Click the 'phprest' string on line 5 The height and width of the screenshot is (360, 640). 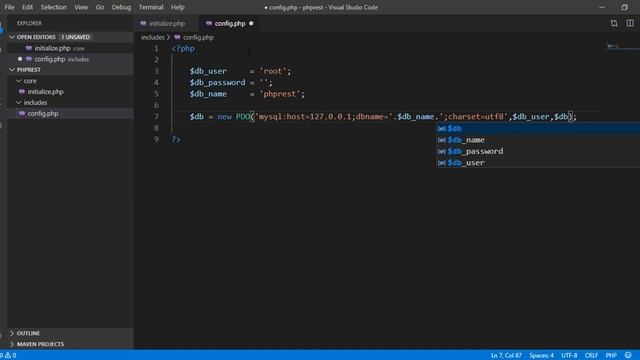click(280, 94)
